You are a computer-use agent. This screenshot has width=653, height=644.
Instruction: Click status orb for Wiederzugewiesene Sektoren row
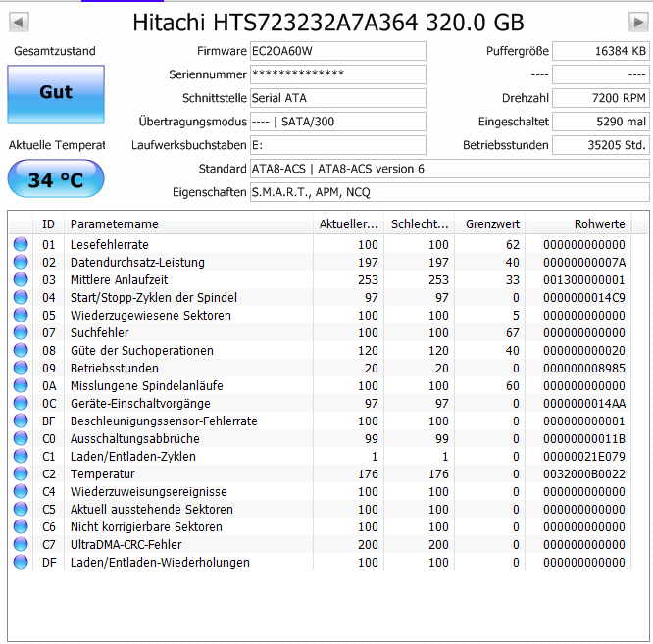[x=21, y=315]
